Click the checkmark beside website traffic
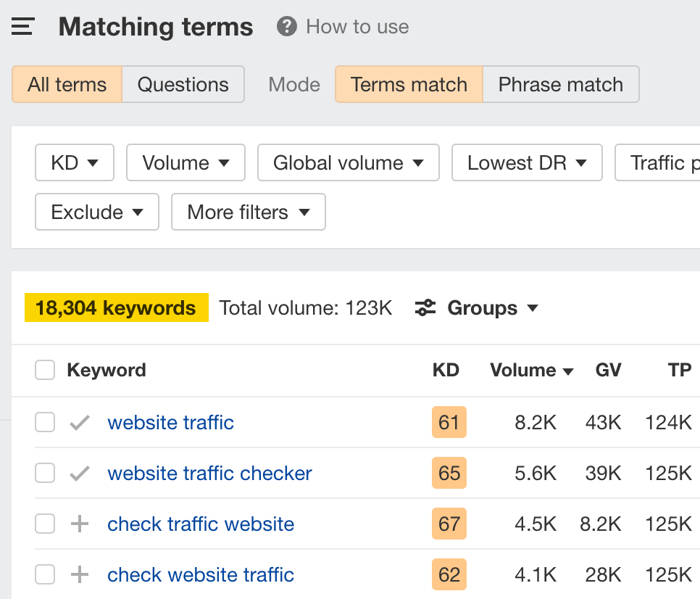This screenshot has width=700, height=599. click(79, 422)
